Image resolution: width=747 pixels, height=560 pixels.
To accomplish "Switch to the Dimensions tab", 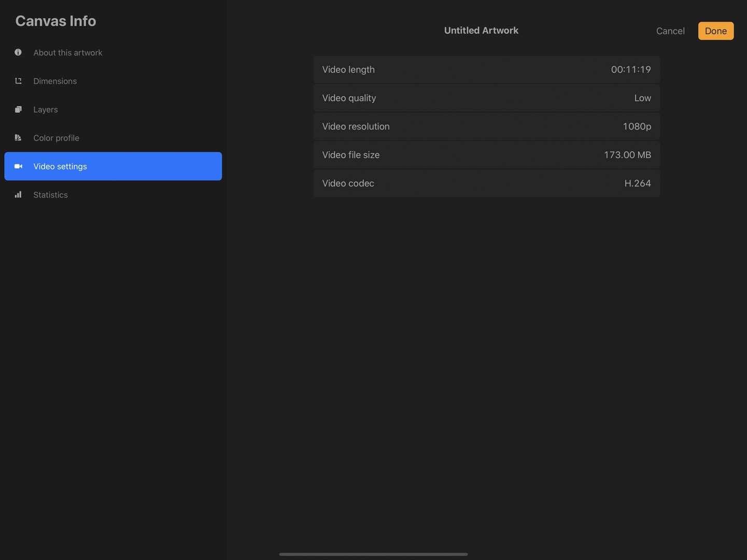I will (55, 81).
